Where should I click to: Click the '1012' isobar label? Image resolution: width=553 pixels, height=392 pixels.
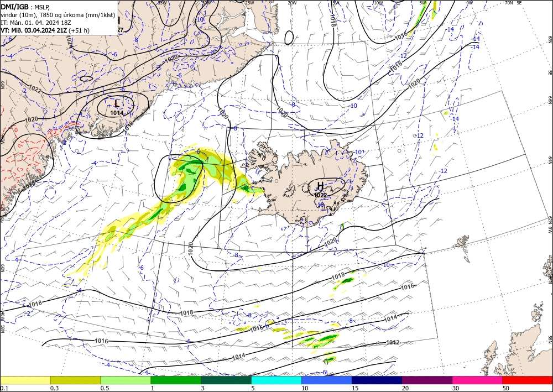393,342
